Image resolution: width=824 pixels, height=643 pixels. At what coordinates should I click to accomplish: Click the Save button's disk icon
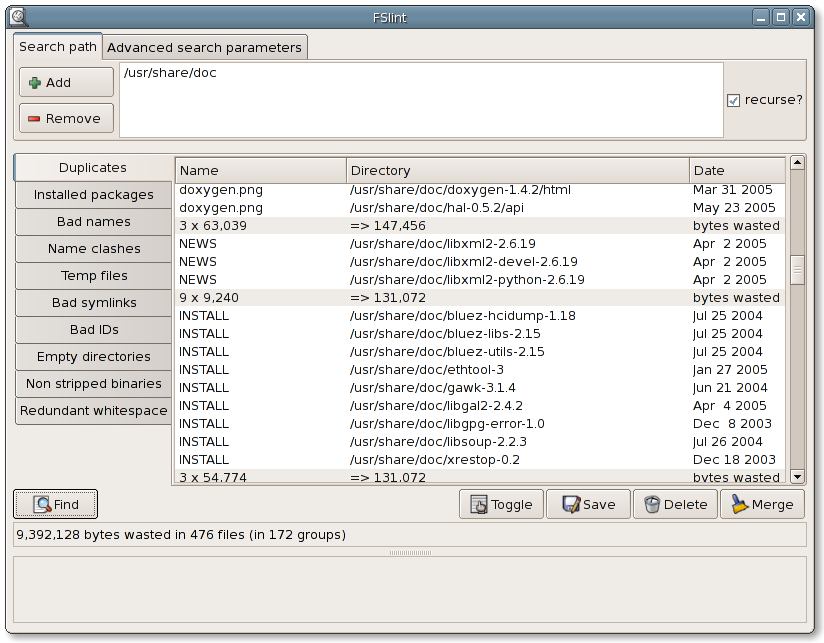click(571, 504)
